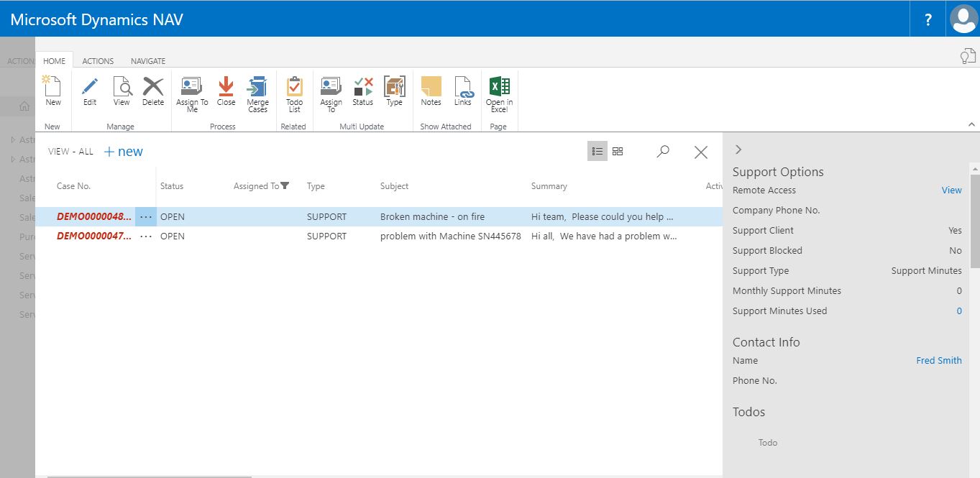Click summary 'Hi all, We have had a problem'

[604, 236]
